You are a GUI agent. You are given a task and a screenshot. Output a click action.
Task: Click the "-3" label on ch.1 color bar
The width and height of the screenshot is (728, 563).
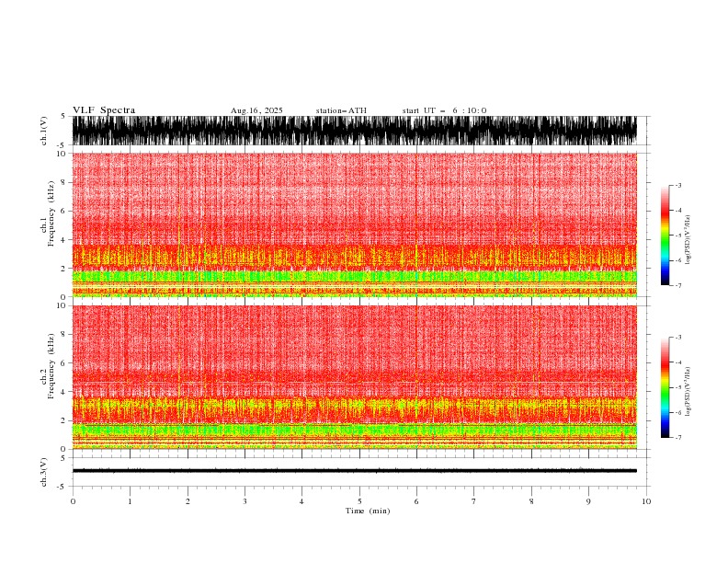(x=677, y=186)
